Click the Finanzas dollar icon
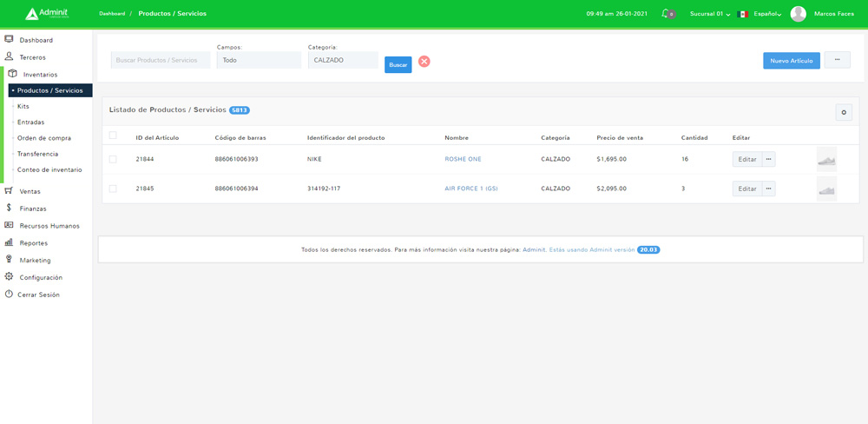 coord(9,209)
